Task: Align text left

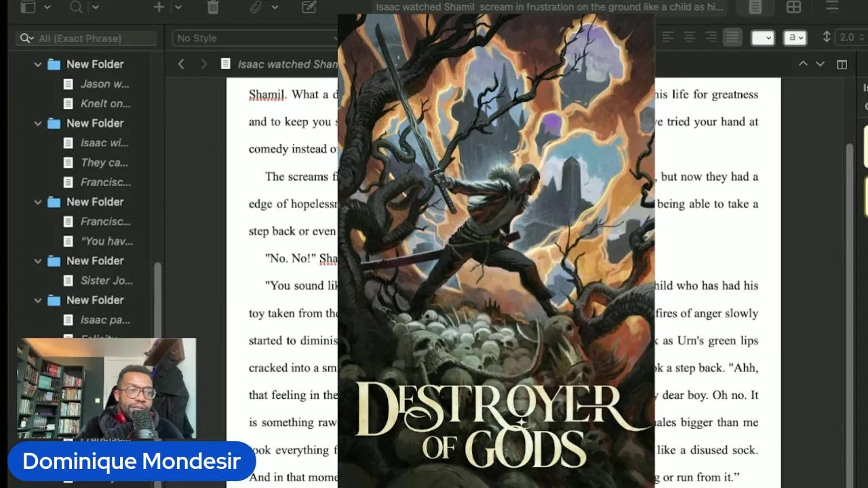Action: pyautogui.click(x=668, y=37)
